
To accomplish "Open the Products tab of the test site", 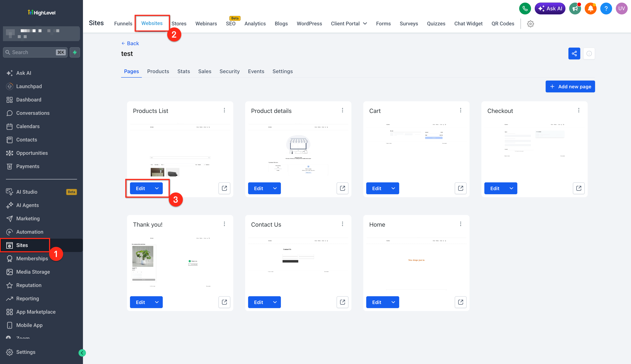I will point(158,71).
